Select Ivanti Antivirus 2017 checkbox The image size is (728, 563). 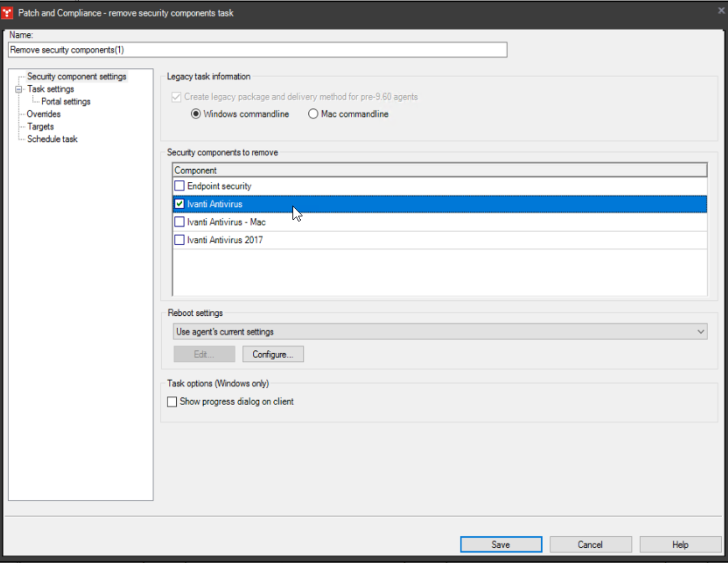pyautogui.click(x=179, y=240)
